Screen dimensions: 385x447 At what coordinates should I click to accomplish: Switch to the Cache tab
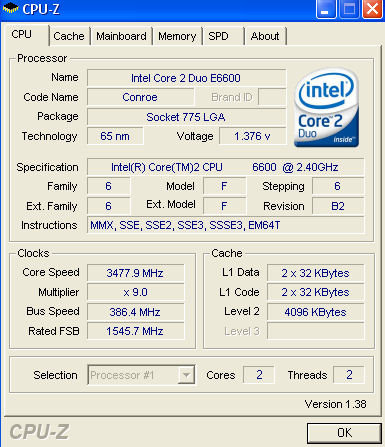(69, 36)
